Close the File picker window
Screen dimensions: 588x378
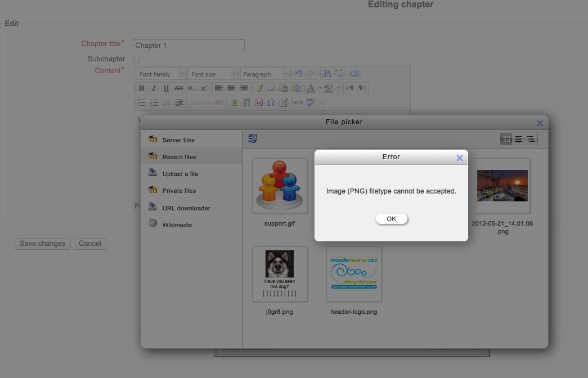click(540, 123)
